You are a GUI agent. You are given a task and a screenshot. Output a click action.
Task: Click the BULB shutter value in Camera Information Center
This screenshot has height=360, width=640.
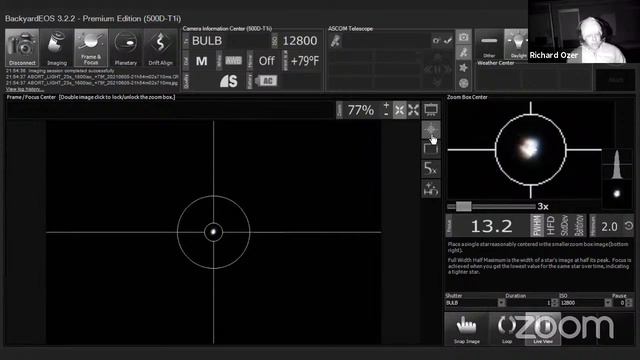pyautogui.click(x=207, y=41)
